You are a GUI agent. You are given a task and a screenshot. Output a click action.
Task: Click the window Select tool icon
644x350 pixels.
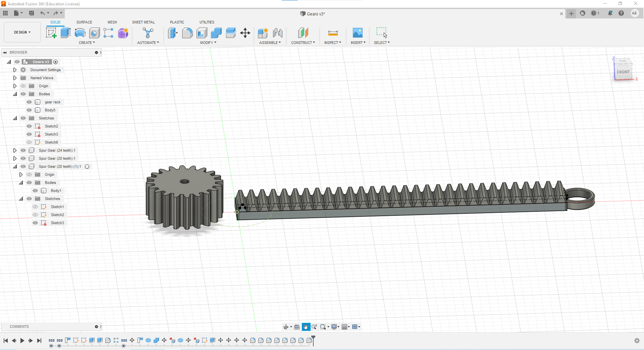[x=382, y=33]
